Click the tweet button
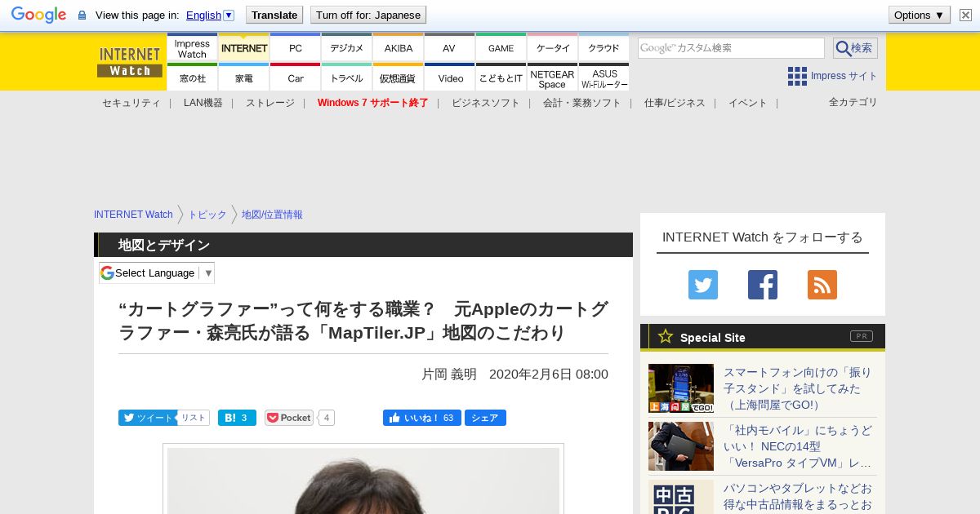Screen dimensions: 980x514 point(147,418)
